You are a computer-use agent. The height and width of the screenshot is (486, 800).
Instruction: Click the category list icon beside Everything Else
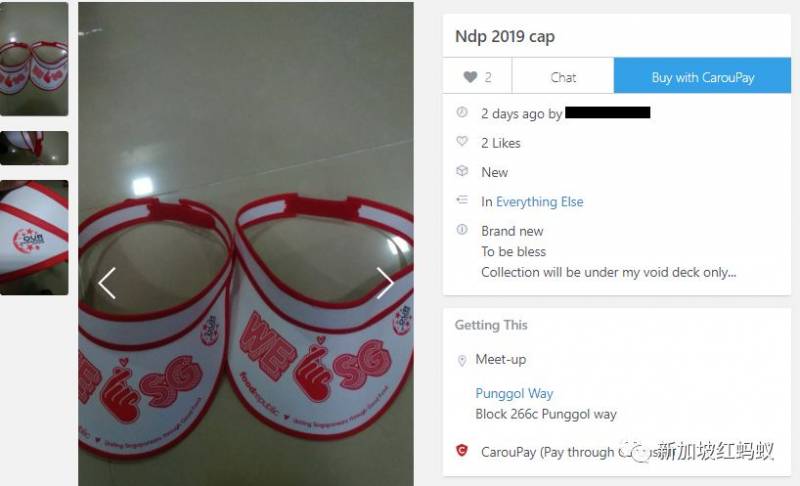point(462,200)
